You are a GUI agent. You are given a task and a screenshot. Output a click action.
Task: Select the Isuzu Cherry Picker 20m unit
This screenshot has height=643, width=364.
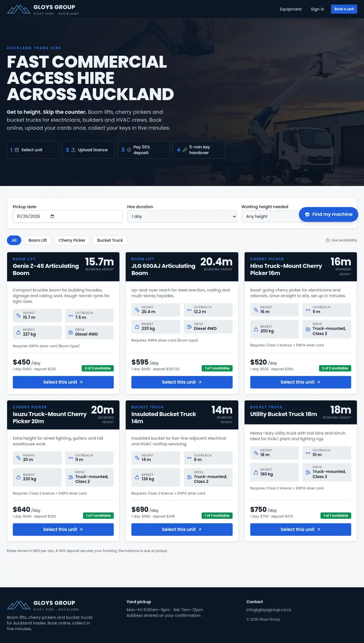click(63, 530)
